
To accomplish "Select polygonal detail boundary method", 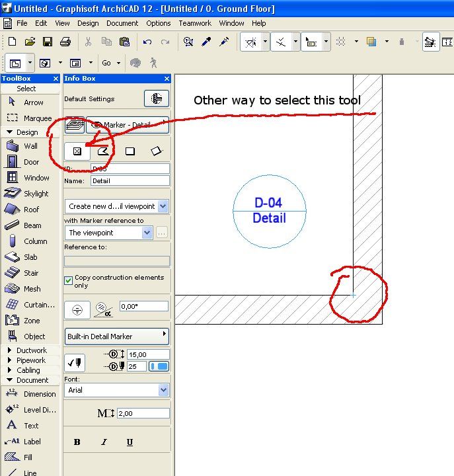I will (103, 151).
